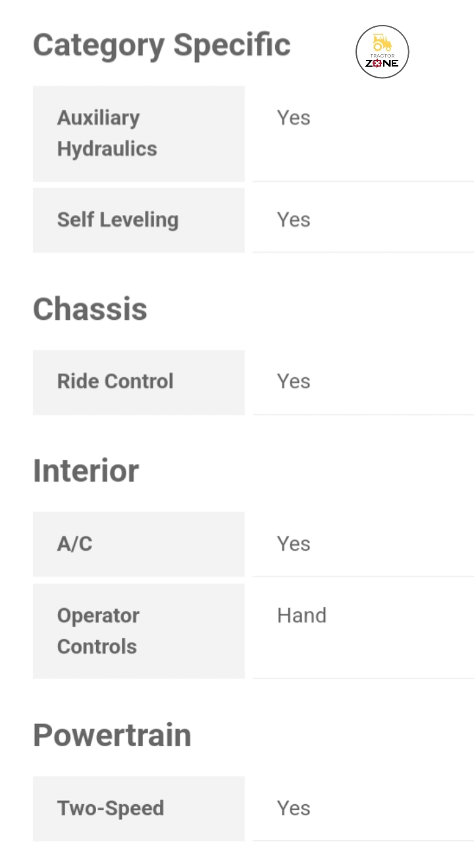Select the Yes value beside Self Leveling

(x=294, y=220)
